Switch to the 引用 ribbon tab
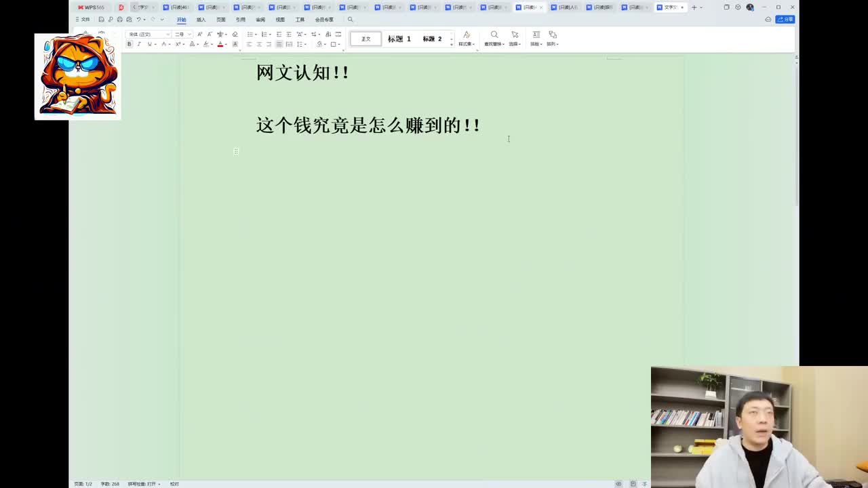This screenshot has height=488, width=868. 240,20
